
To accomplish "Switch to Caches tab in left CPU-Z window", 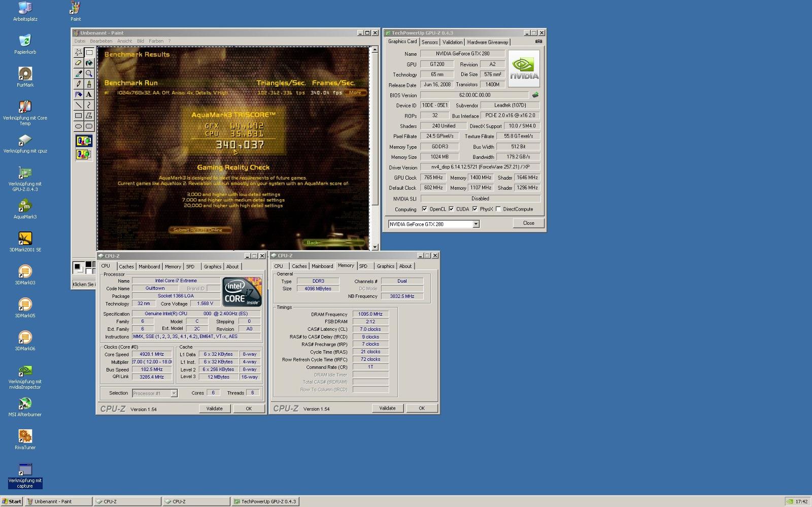I will pos(126,266).
